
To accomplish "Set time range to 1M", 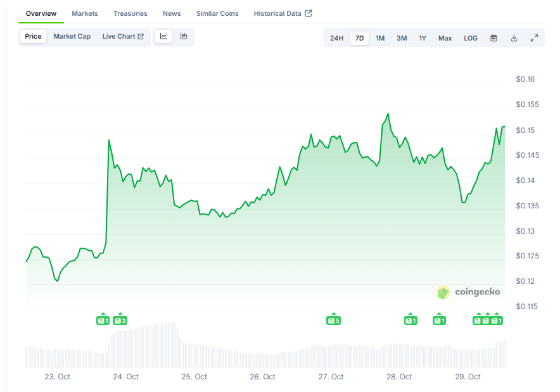I will pyautogui.click(x=380, y=38).
